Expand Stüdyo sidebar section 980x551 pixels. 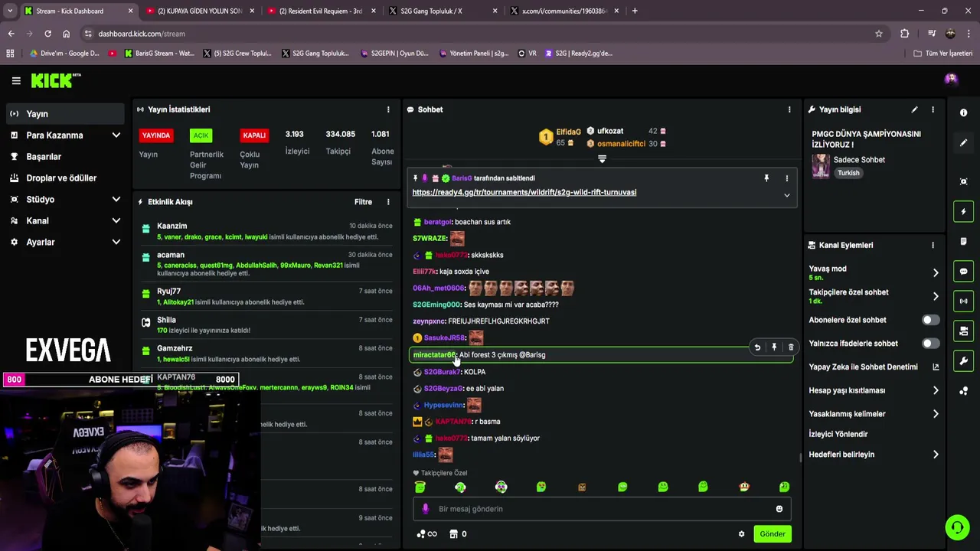pos(116,200)
